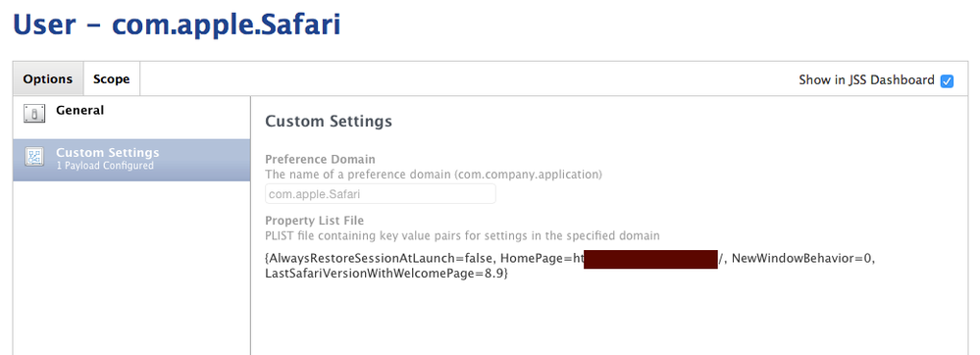Viewport: 980px width, 355px height.
Task: Click the preference domain description text
Action: tap(434, 175)
